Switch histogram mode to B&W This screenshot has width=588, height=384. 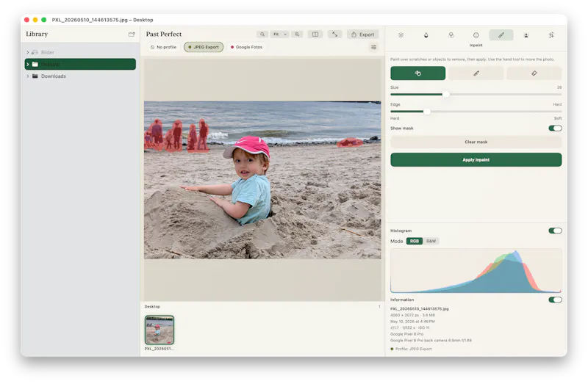coord(431,242)
